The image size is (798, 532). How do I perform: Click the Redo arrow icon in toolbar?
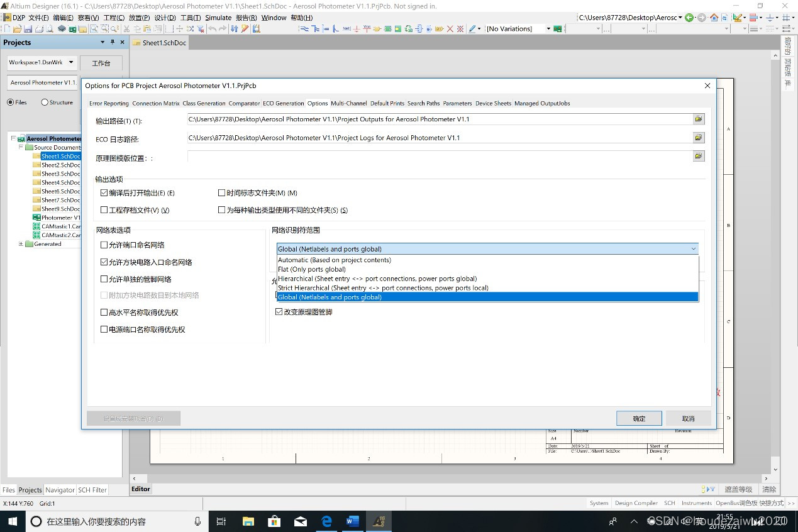click(223, 29)
